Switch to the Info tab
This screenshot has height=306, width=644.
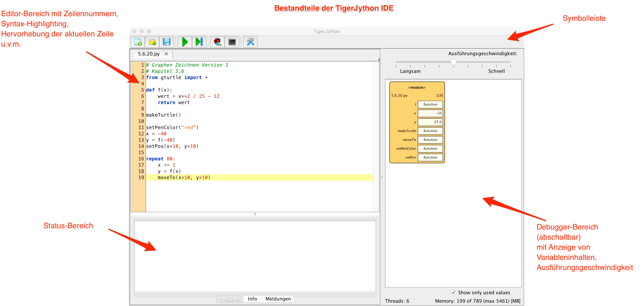(252, 299)
